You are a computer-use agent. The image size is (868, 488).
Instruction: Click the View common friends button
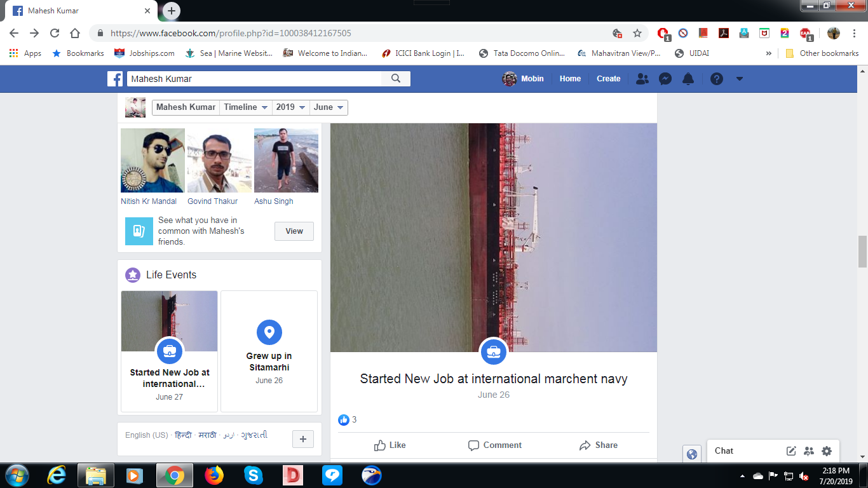[294, 231]
